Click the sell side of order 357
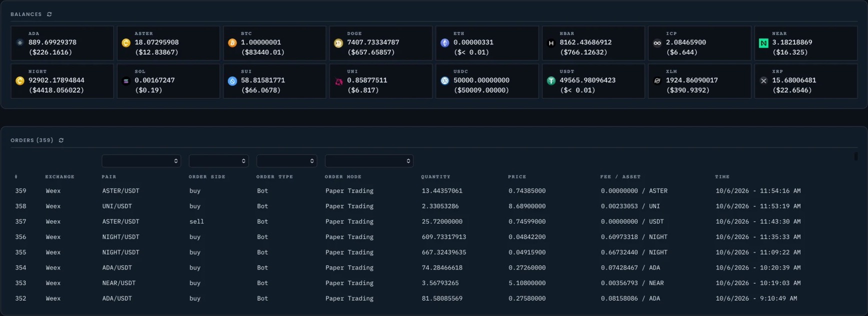The width and height of the screenshot is (868, 316). click(x=196, y=221)
